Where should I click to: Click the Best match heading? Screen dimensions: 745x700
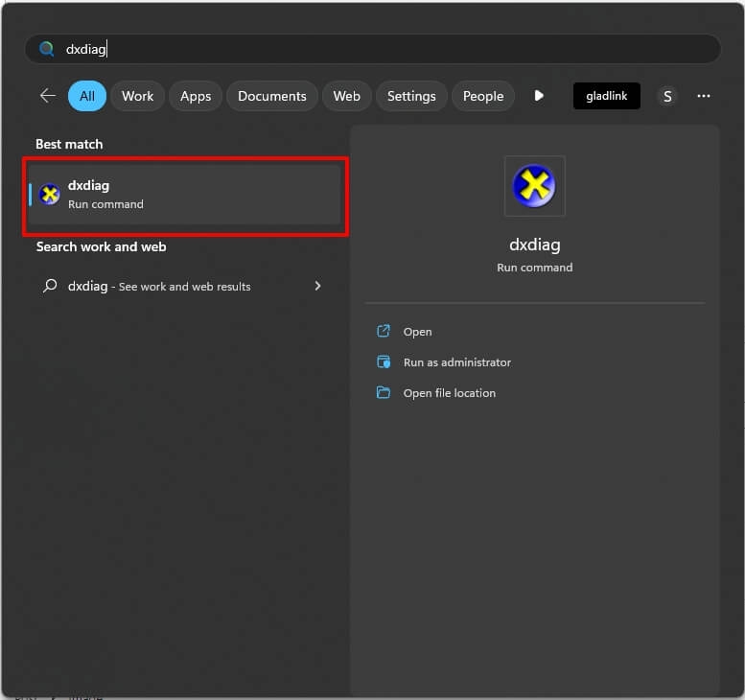tap(69, 144)
